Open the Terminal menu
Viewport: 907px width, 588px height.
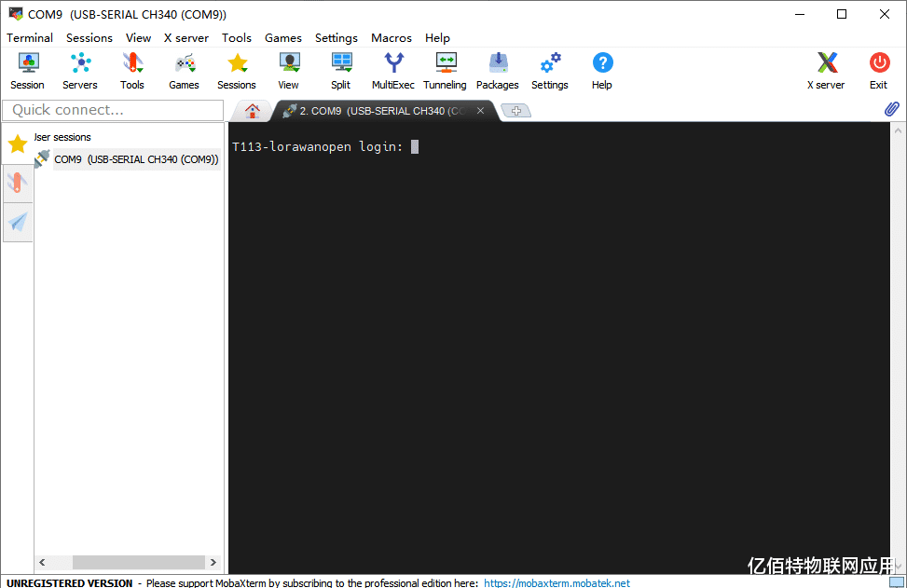pyautogui.click(x=30, y=37)
